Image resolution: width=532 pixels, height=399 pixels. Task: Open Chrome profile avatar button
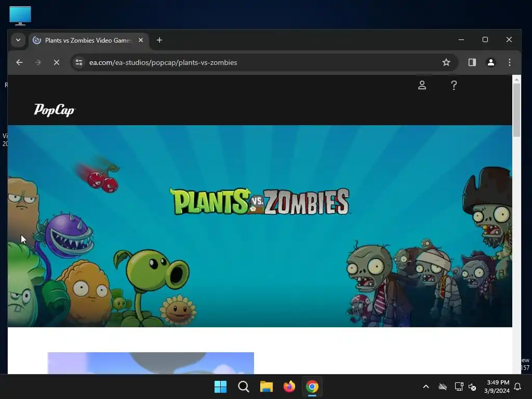click(490, 62)
